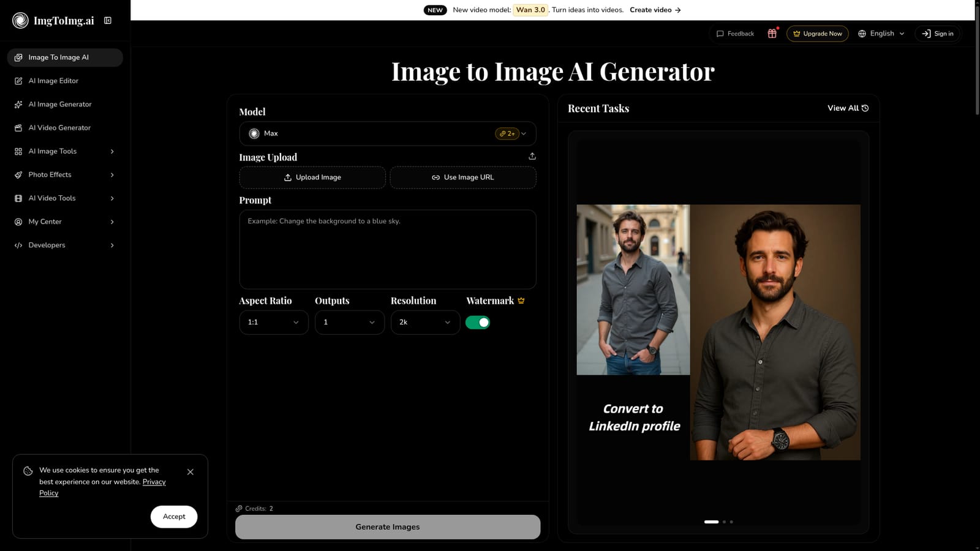
Task: Select the second carousel dot indicator
Action: (724, 522)
